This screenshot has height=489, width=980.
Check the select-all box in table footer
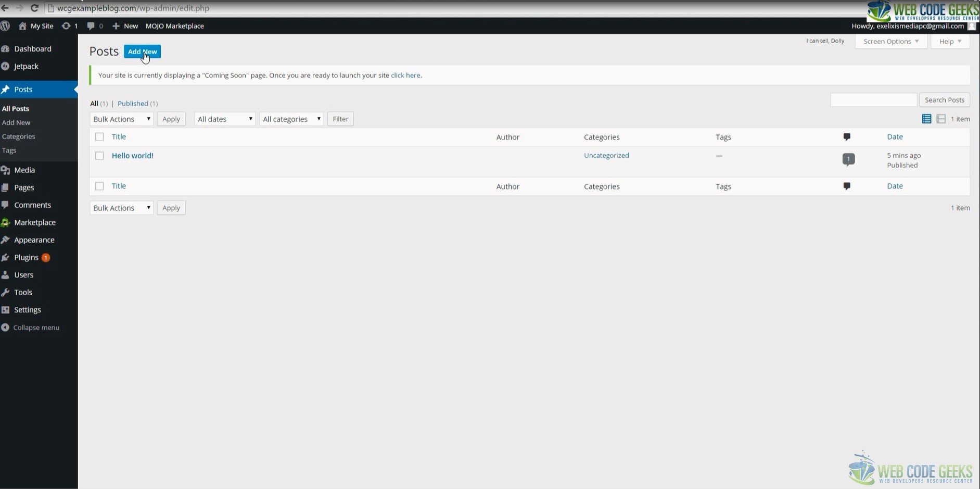point(99,186)
